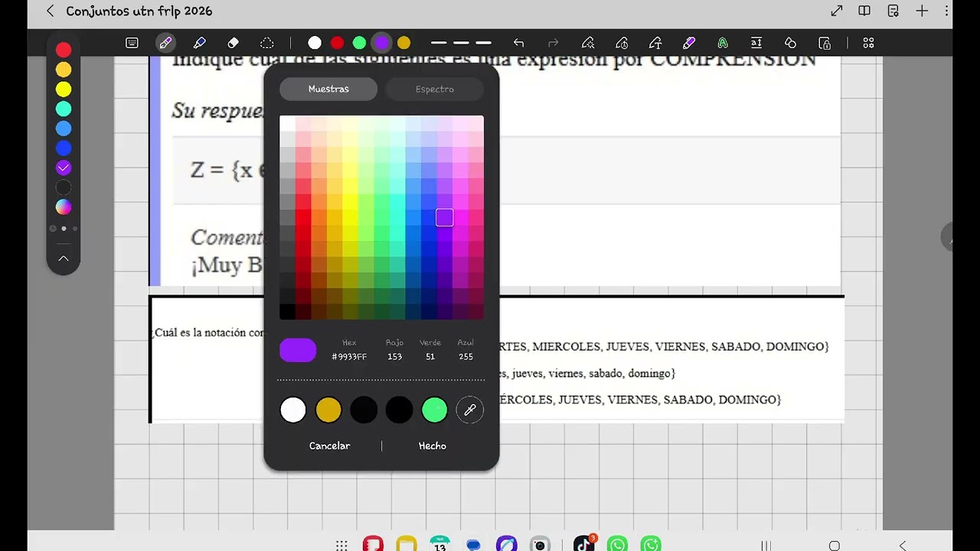Select the mustard recent color in picker
This screenshot has width=980, height=551.
point(328,410)
